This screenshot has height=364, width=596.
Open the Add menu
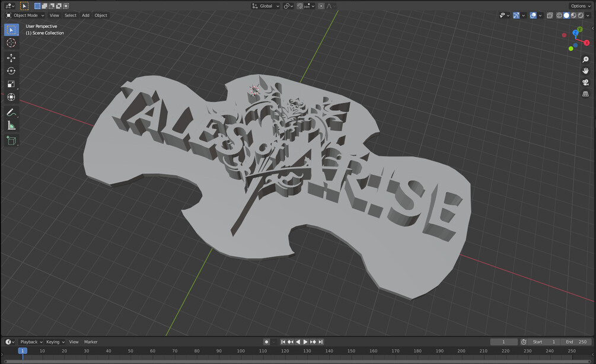tap(85, 15)
